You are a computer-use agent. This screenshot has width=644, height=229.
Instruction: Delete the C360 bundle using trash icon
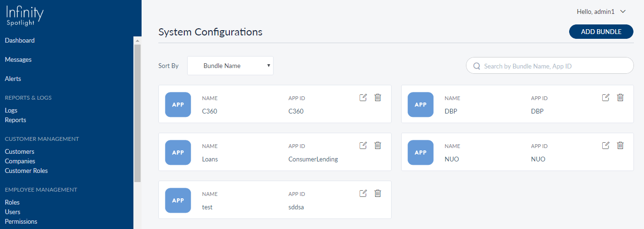(378, 98)
